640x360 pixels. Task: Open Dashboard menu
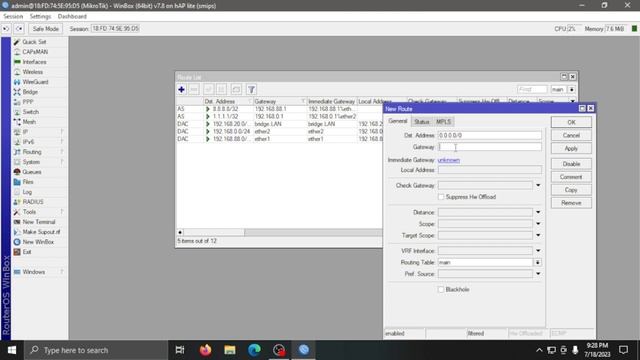(72, 16)
